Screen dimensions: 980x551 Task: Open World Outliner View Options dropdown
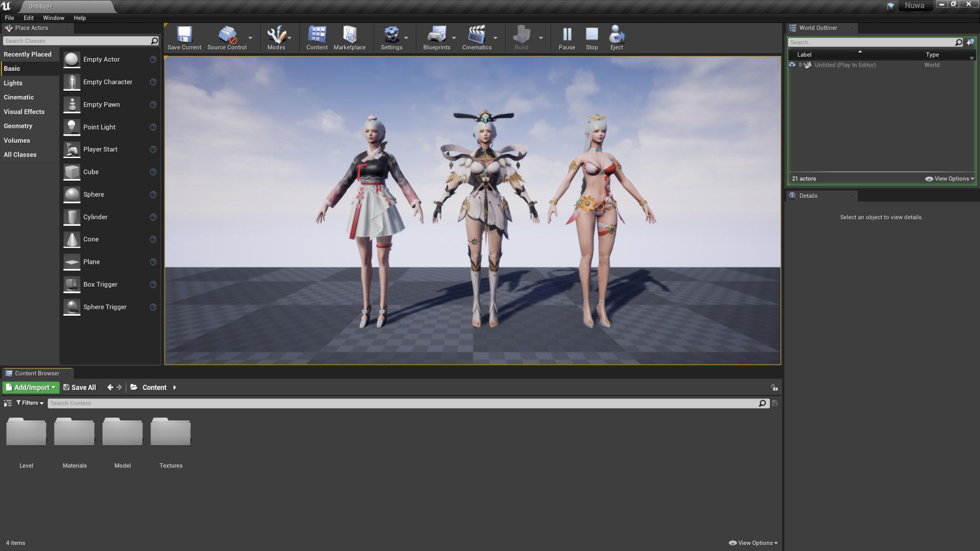[x=949, y=179]
